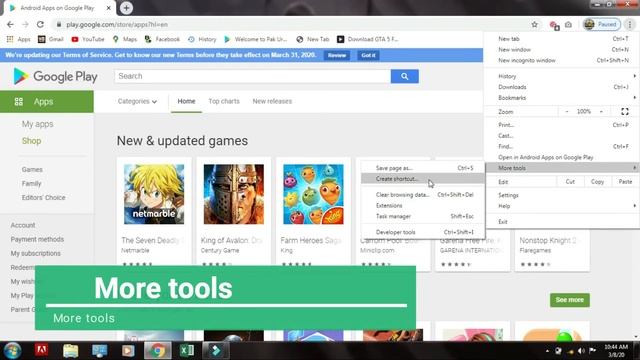The width and height of the screenshot is (640, 360).
Task: Open Download GTA 5 bookmark
Action: (x=367, y=39)
